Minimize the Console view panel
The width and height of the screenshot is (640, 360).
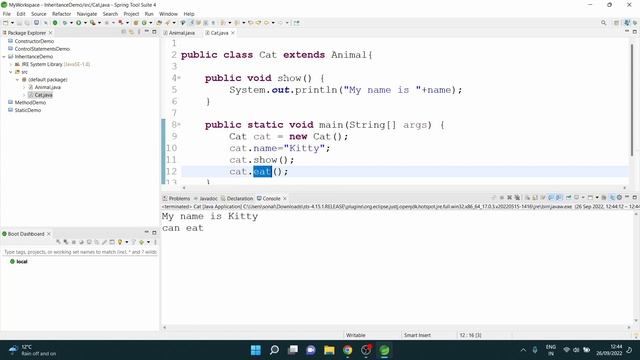pyautogui.click(x=627, y=197)
